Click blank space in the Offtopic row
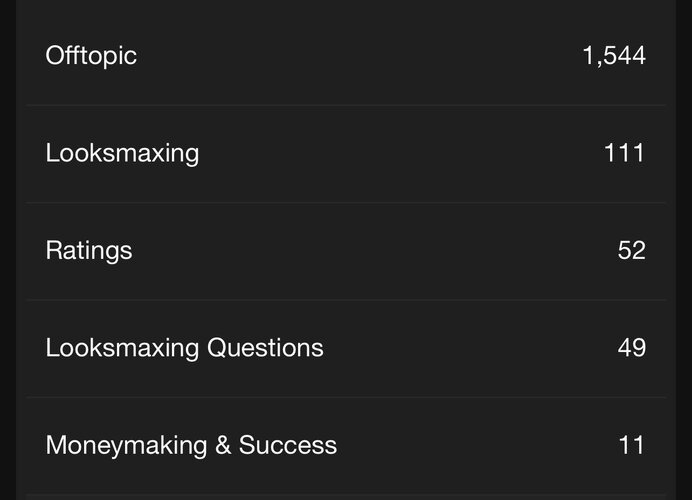 click(x=360, y=55)
